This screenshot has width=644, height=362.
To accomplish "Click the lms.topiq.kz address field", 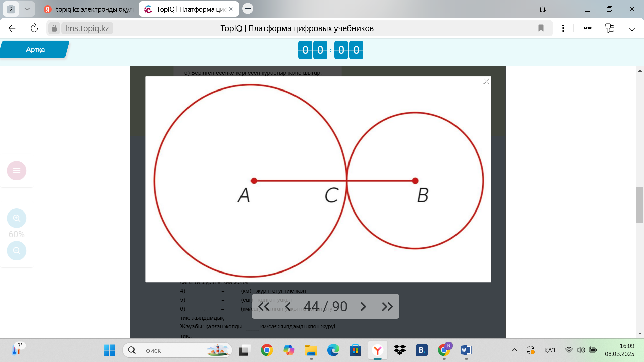I will (x=87, y=28).
